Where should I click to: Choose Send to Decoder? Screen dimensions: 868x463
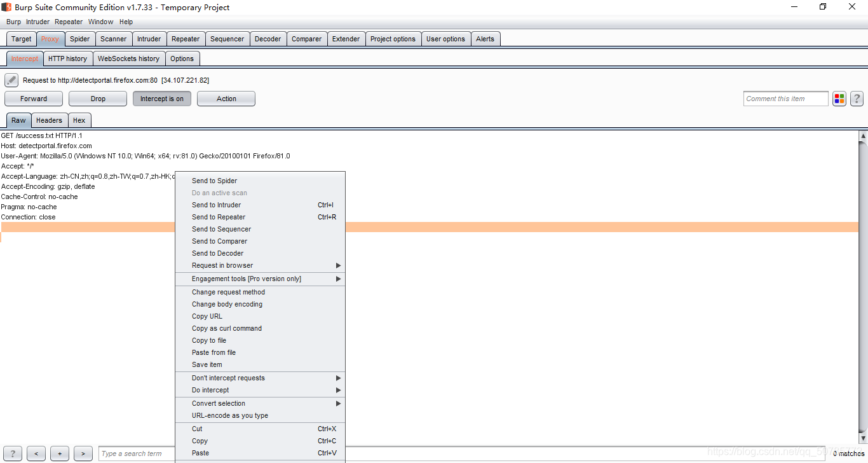click(260, 253)
